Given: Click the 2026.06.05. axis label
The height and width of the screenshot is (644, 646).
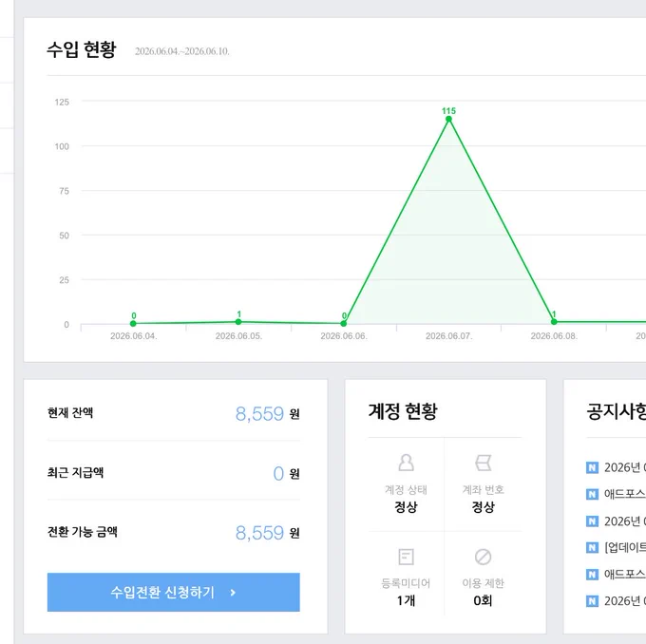Looking at the screenshot, I should (238, 336).
